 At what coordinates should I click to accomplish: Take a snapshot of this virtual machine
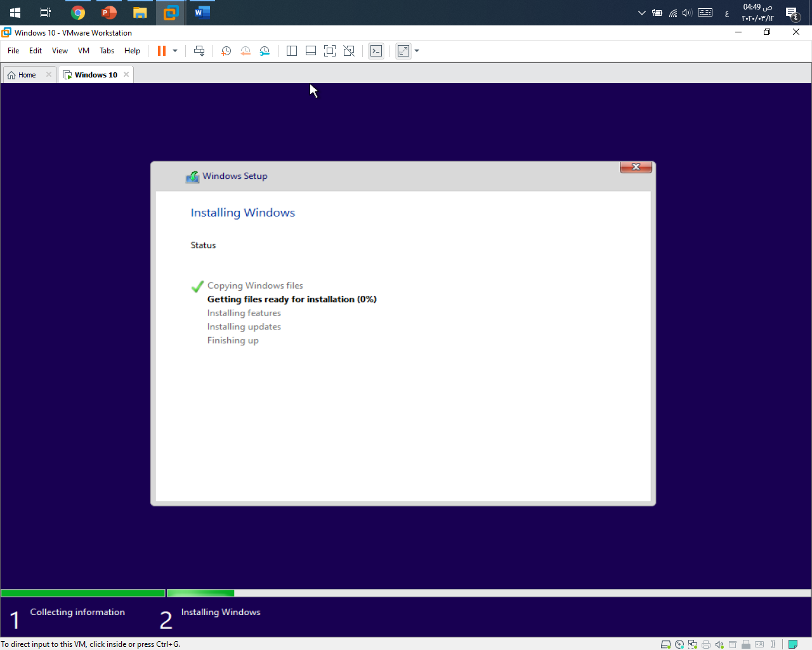pos(226,51)
